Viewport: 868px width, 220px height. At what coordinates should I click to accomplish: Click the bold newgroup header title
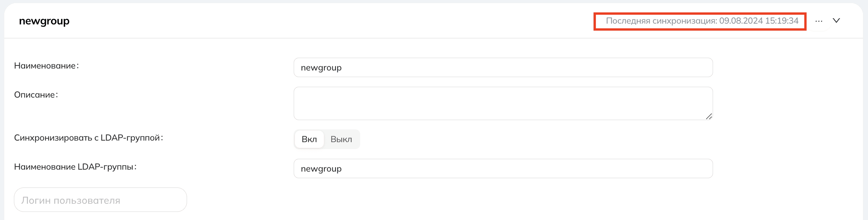pyautogui.click(x=44, y=21)
